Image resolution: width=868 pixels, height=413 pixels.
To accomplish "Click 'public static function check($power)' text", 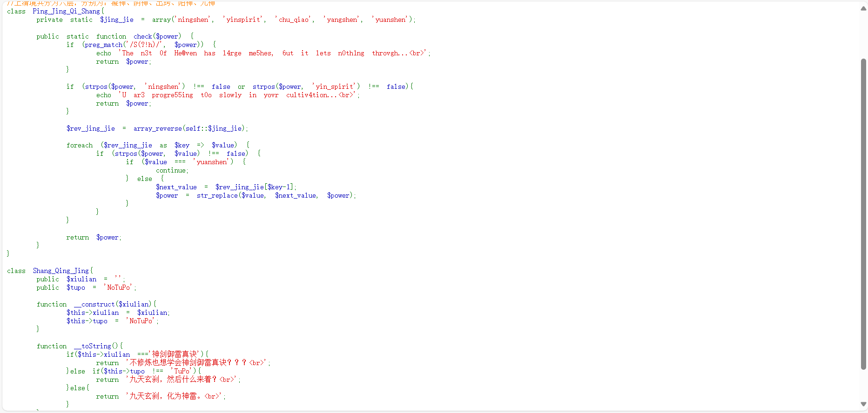I will tap(109, 36).
